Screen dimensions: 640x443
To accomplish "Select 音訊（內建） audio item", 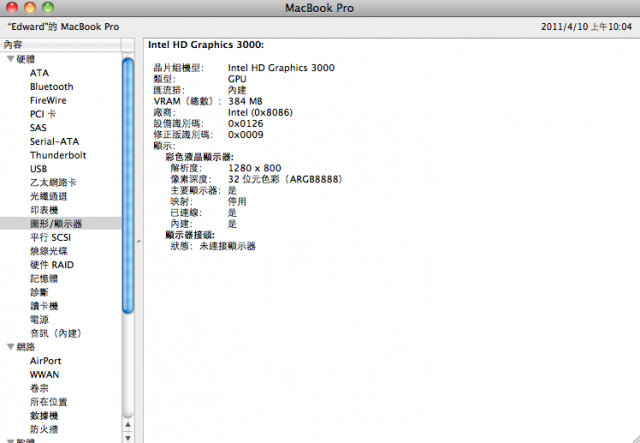I will click(x=56, y=334).
